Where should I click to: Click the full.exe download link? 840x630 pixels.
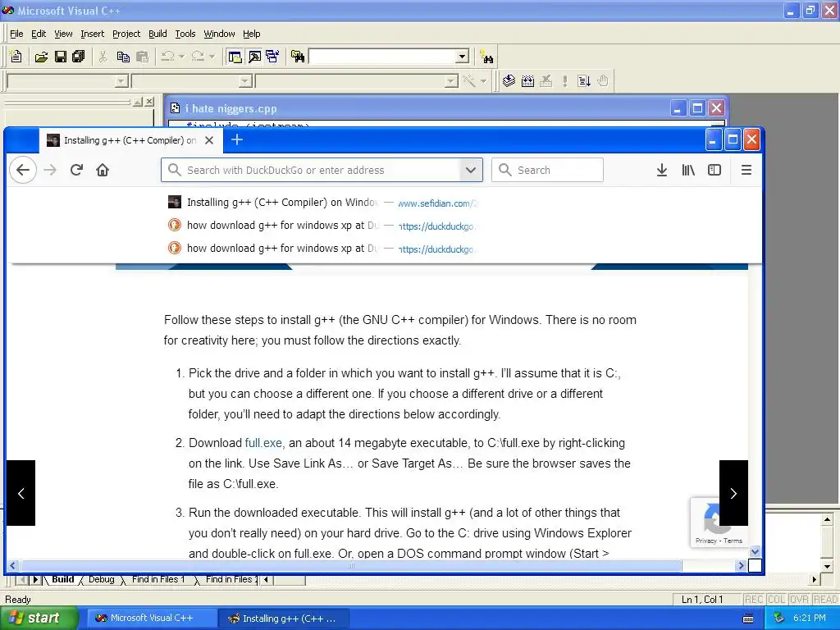[263, 443]
